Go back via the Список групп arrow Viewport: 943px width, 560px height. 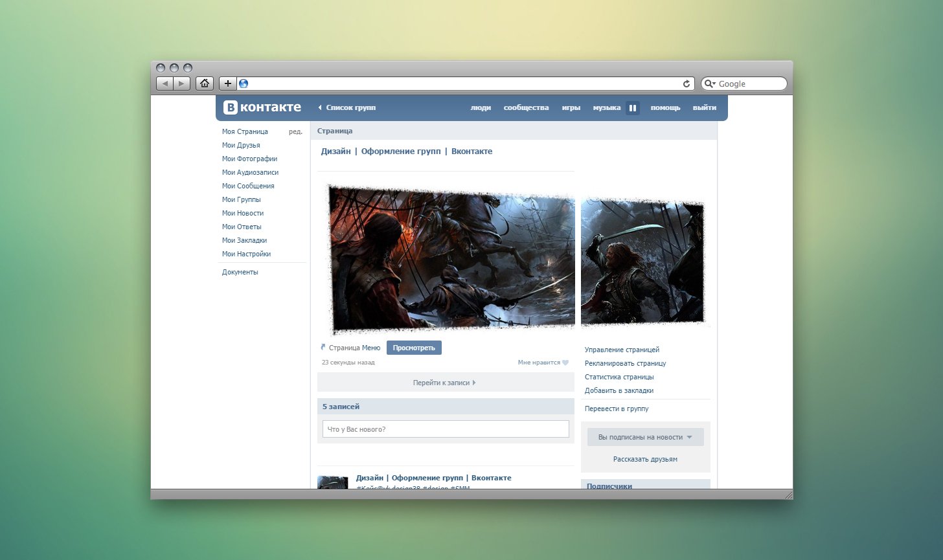[347, 107]
